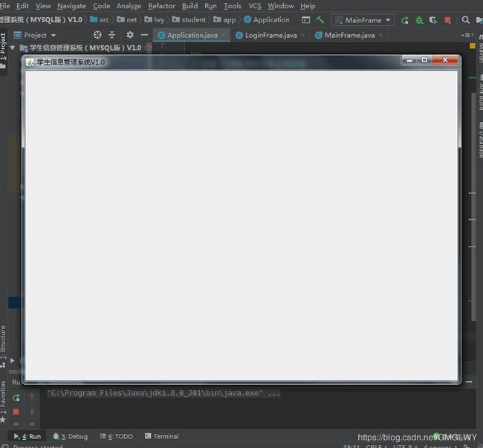The height and width of the screenshot is (448, 483).
Task: Click the editor vertical scrollbar
Action: [x=474, y=207]
